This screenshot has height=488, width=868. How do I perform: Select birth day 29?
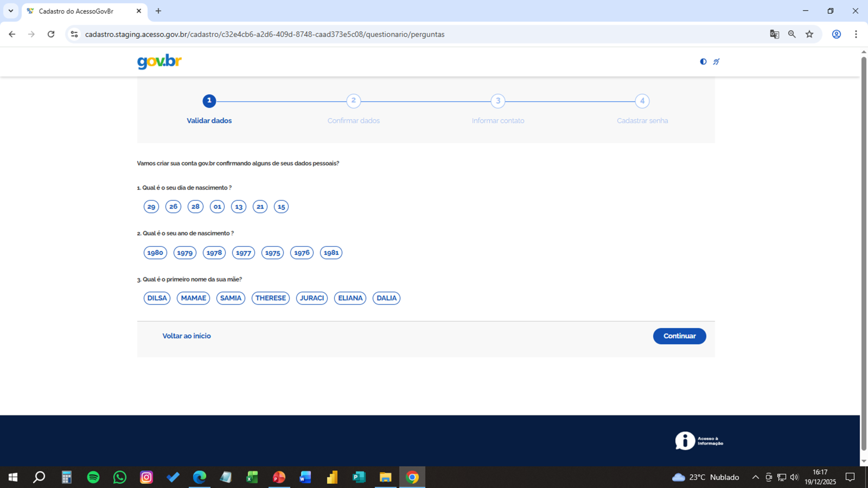click(151, 207)
